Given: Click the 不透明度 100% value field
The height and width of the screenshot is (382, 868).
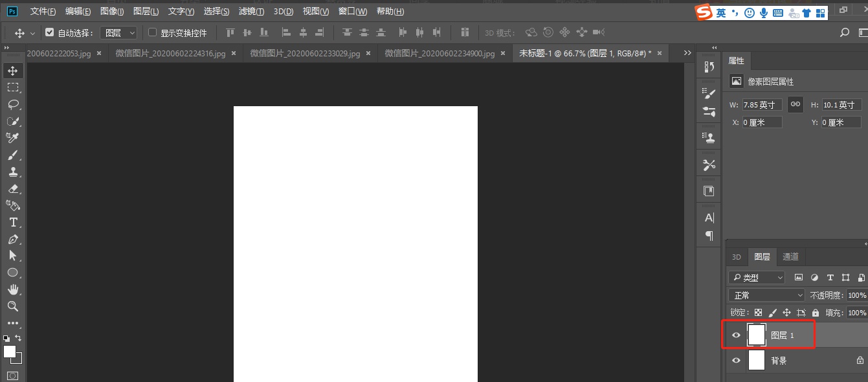Looking at the screenshot, I should click(x=858, y=295).
